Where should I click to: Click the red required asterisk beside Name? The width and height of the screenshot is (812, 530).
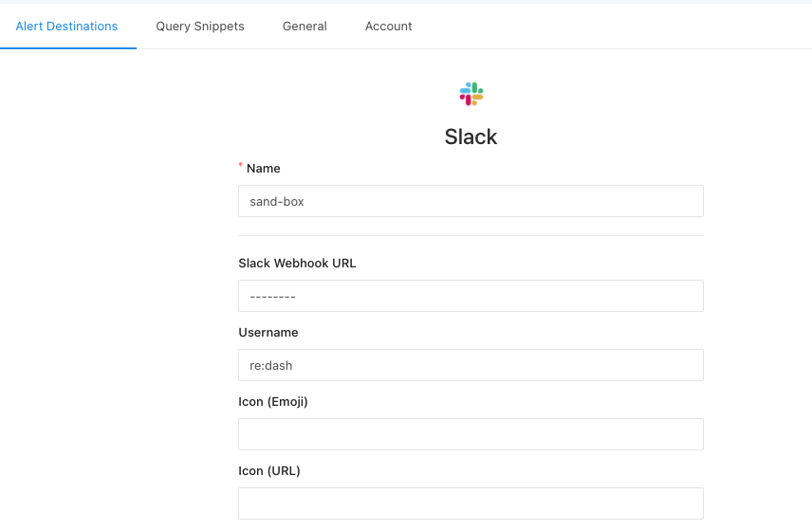coord(240,166)
